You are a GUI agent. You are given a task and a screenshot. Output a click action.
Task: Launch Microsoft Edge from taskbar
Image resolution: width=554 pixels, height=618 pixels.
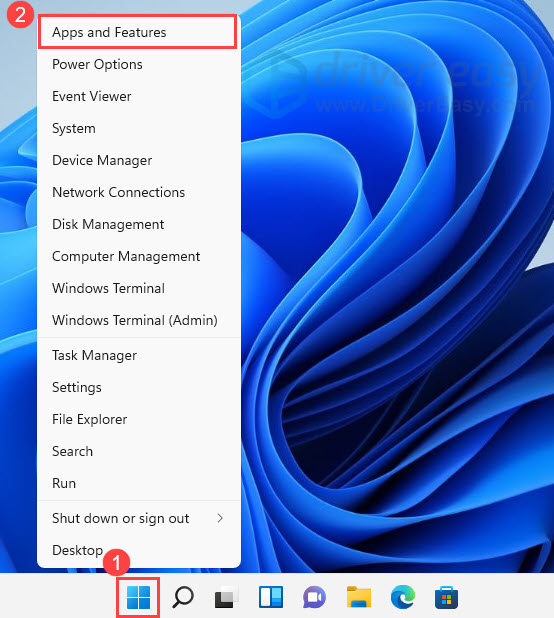point(403,597)
